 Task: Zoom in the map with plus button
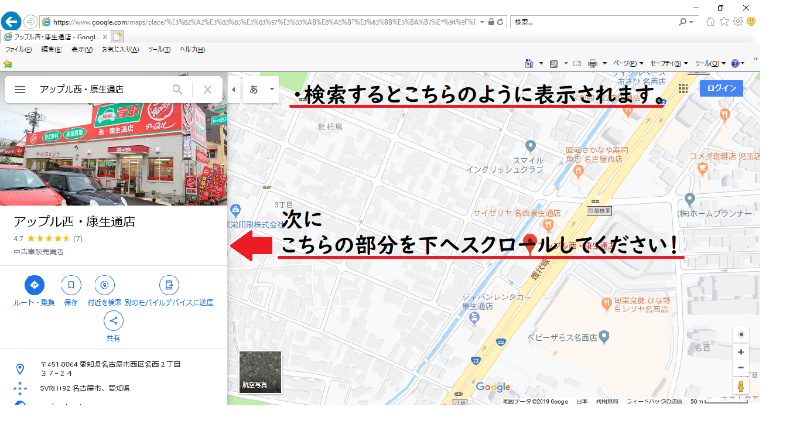[x=740, y=352]
